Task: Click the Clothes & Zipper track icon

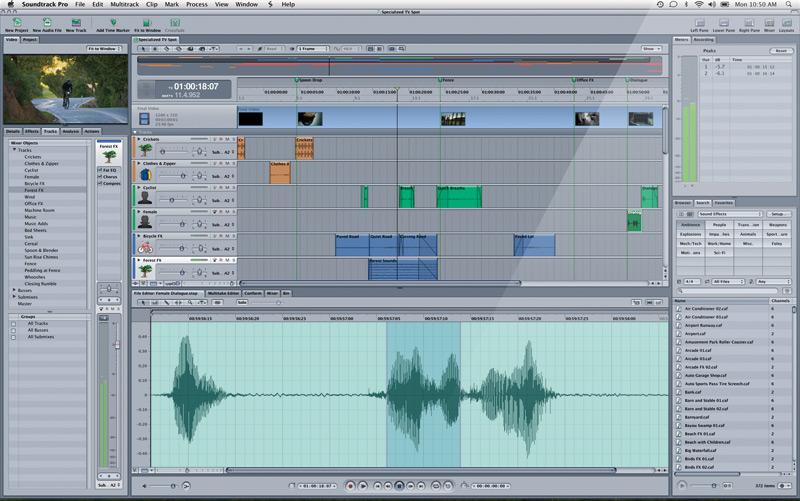Action: 145,174
